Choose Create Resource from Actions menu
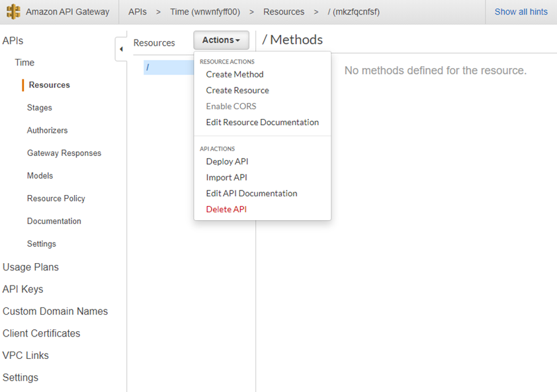Viewport: 557px width, 392px height. [237, 91]
